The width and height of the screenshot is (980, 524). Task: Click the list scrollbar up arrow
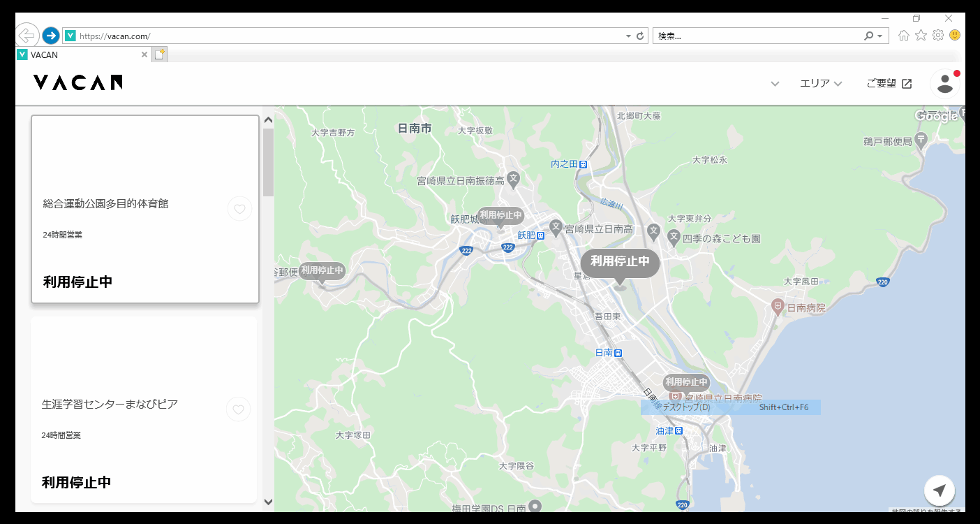268,119
